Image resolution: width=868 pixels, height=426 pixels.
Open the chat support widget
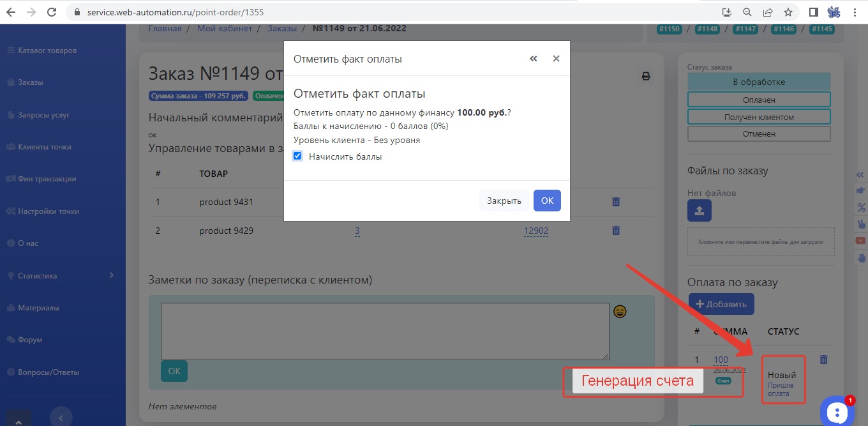pos(837,411)
